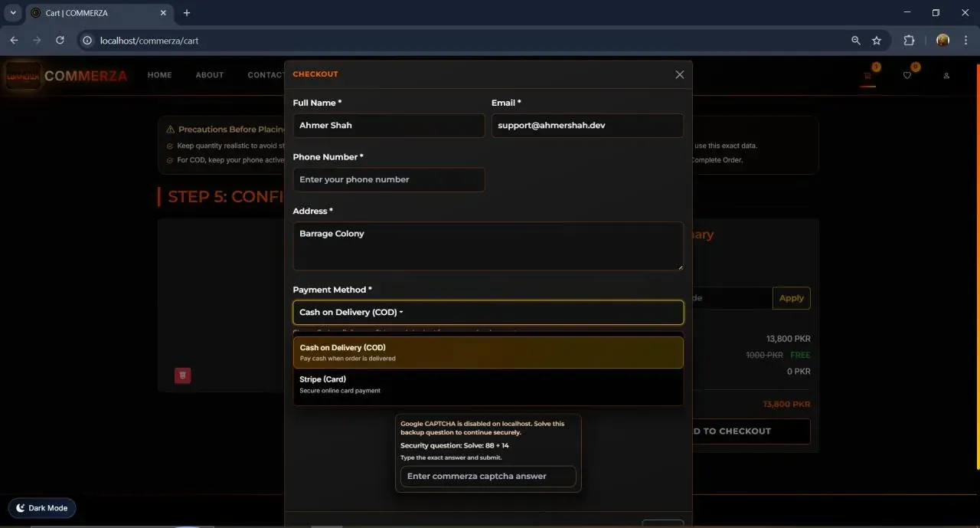Open the user account icon

pos(946,75)
